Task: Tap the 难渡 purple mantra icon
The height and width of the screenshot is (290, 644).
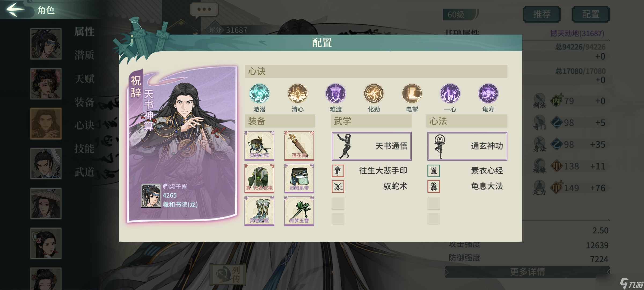Action: click(336, 93)
